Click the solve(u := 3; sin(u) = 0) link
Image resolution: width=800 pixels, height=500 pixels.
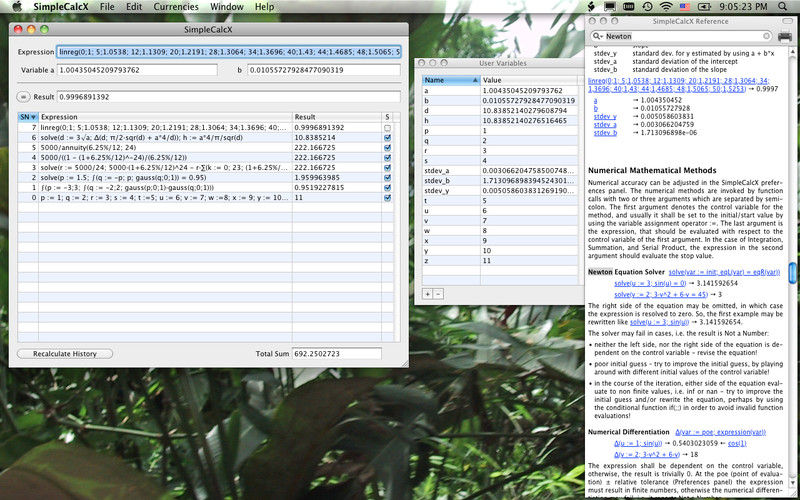[650, 283]
